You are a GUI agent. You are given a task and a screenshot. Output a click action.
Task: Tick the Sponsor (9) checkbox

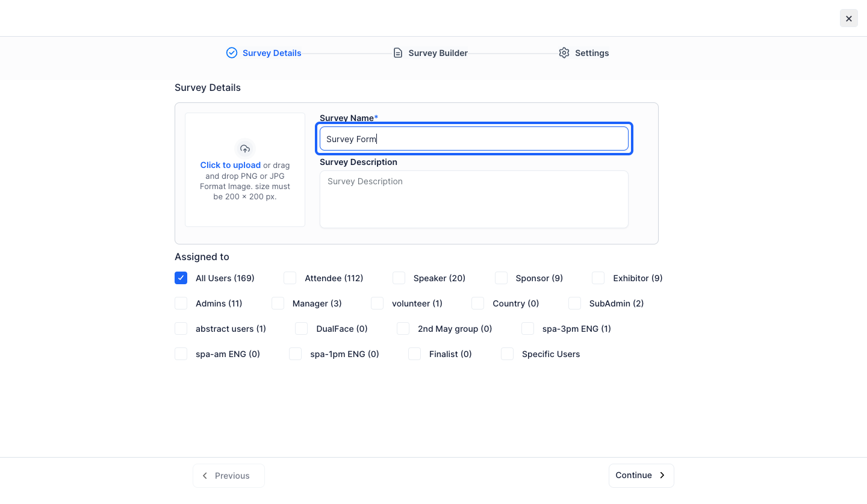coord(501,278)
